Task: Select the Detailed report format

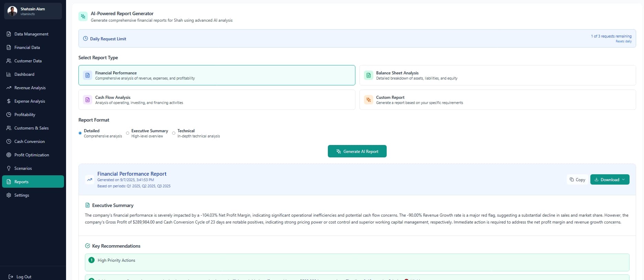Action: coord(80,133)
